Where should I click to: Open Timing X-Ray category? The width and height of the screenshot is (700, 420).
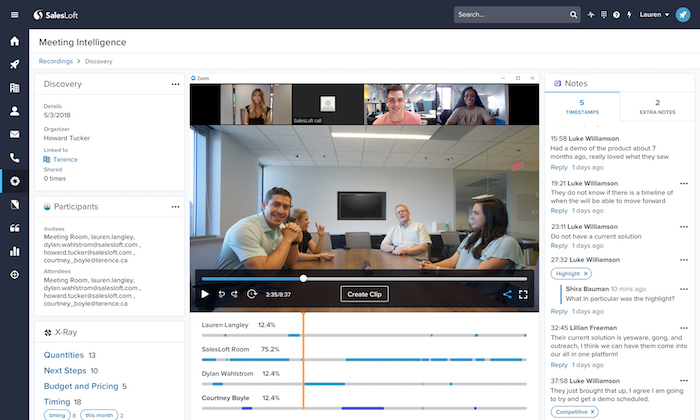tap(57, 402)
